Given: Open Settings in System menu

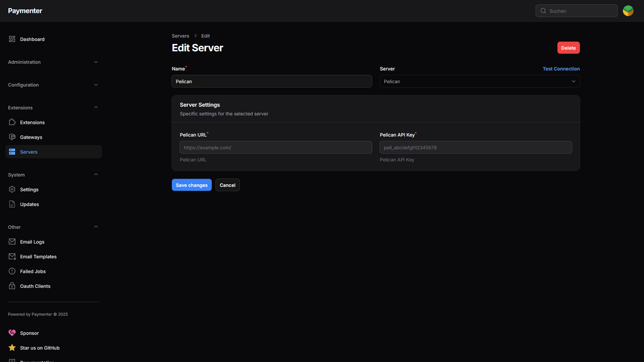Looking at the screenshot, I should pyautogui.click(x=54, y=189).
